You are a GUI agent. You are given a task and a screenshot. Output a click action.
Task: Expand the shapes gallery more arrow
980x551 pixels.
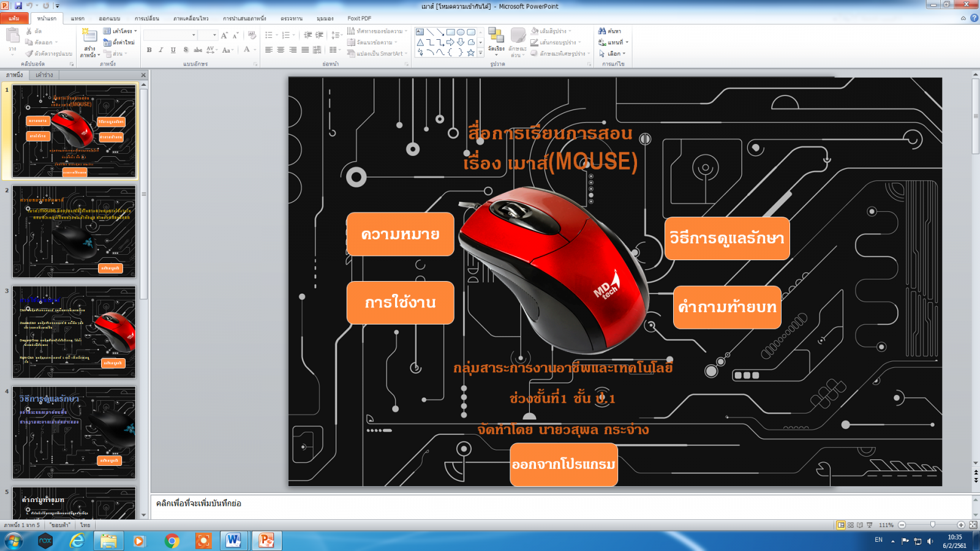pos(480,53)
